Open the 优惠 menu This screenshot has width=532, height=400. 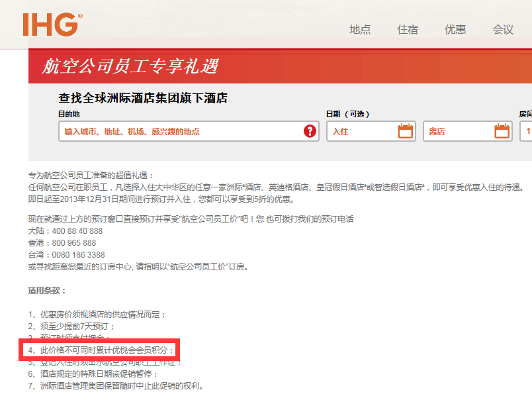[455, 30]
